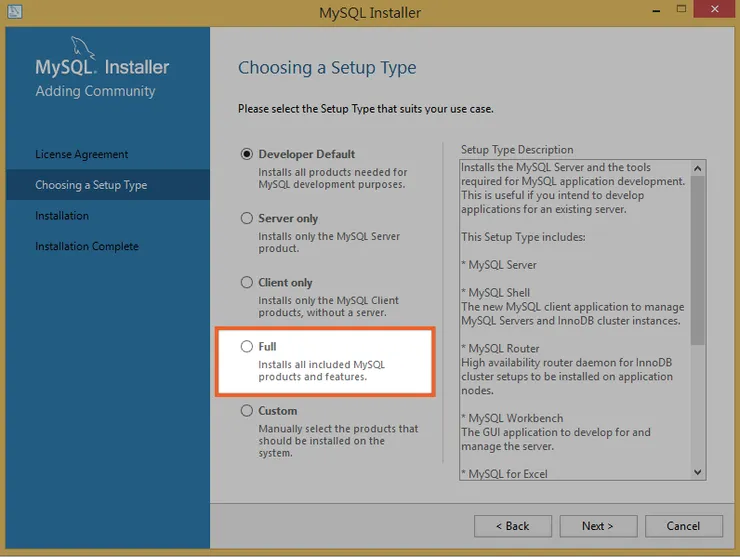Click "Installs only the MySQL Client products" text
The width and height of the screenshot is (740, 557).
(x=328, y=306)
